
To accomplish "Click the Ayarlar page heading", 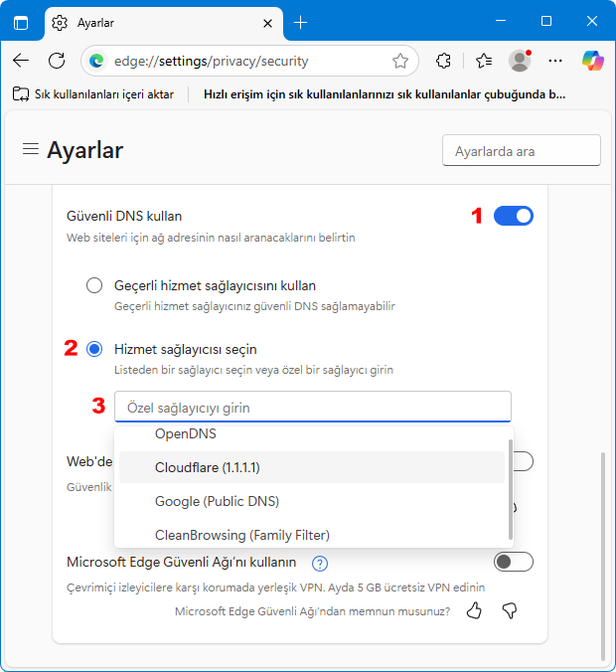I will pyautogui.click(x=85, y=150).
